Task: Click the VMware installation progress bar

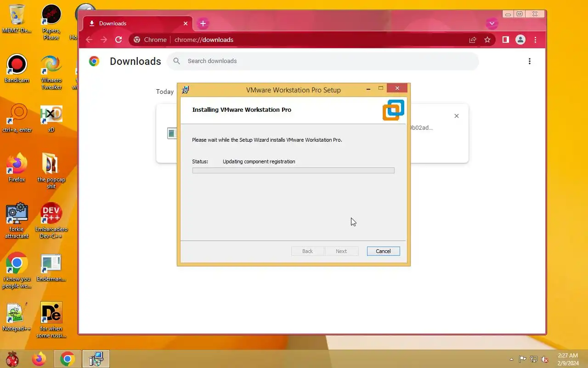Action: point(293,170)
